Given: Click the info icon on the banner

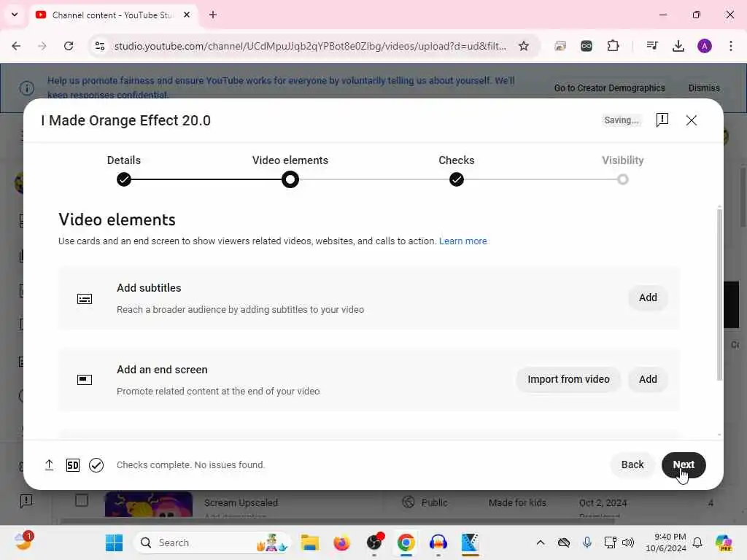Looking at the screenshot, I should pos(27,88).
